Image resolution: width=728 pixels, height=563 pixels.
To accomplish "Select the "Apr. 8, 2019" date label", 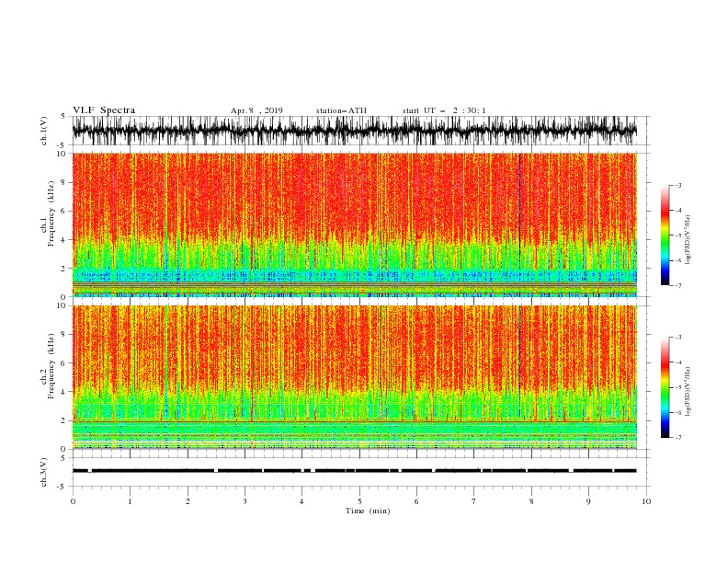I will pos(256,110).
